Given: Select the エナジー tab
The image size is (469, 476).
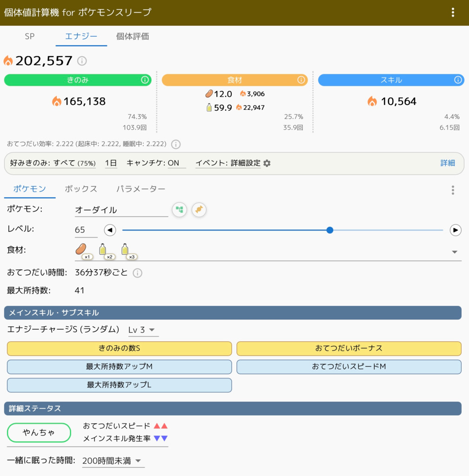Looking at the screenshot, I should tap(81, 36).
